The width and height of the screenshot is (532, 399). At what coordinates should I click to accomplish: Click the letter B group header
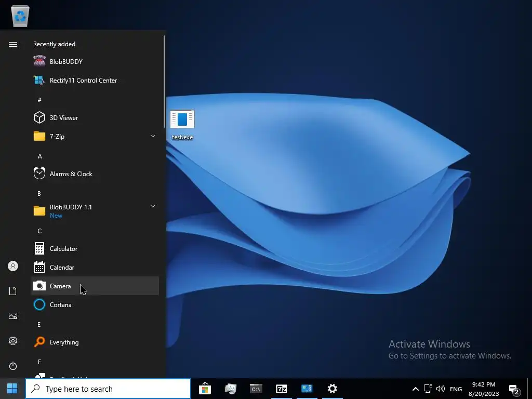(x=39, y=193)
